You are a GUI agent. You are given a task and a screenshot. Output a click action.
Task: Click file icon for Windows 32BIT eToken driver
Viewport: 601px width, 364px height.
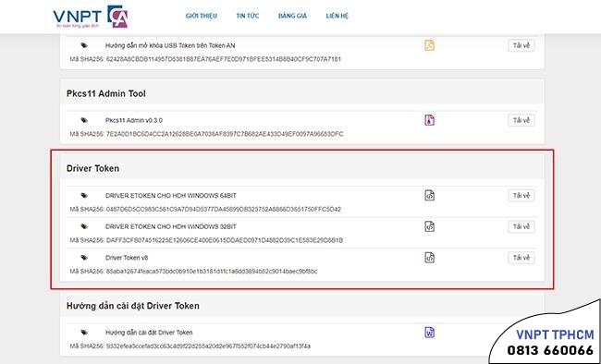click(429, 226)
